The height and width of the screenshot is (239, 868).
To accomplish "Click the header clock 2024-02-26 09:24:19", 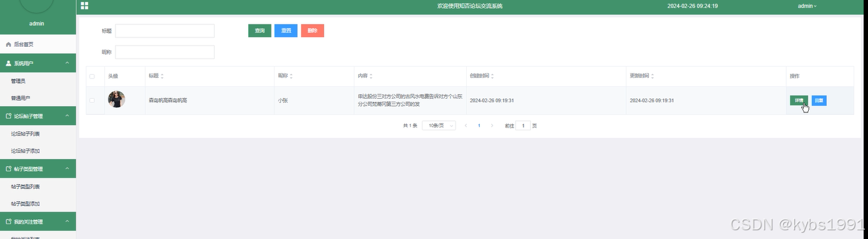I will [693, 6].
